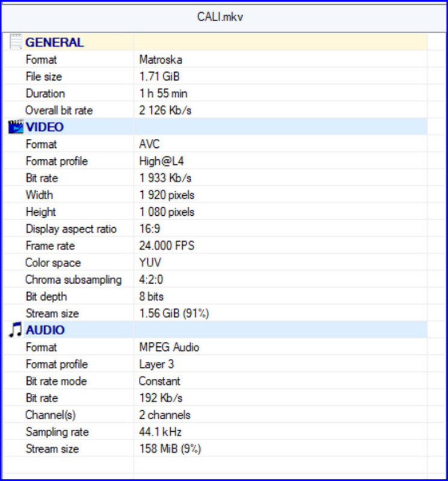448x481 pixels.
Task: Click the Overall bit rate label
Action: point(59,110)
